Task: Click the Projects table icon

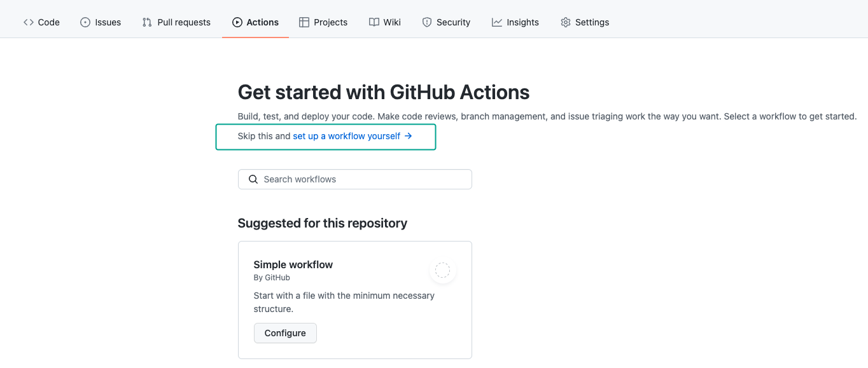Action: pyautogui.click(x=304, y=22)
